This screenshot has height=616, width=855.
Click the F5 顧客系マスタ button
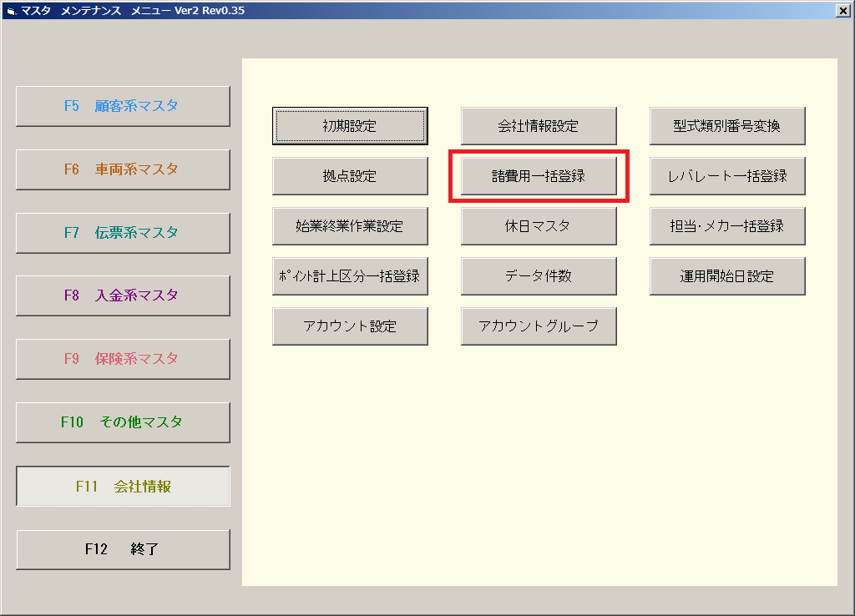123,106
